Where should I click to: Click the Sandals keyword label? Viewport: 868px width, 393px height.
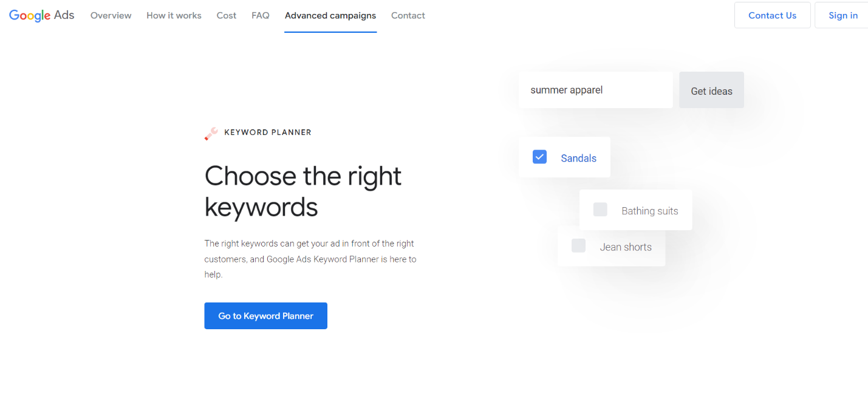pyautogui.click(x=578, y=158)
